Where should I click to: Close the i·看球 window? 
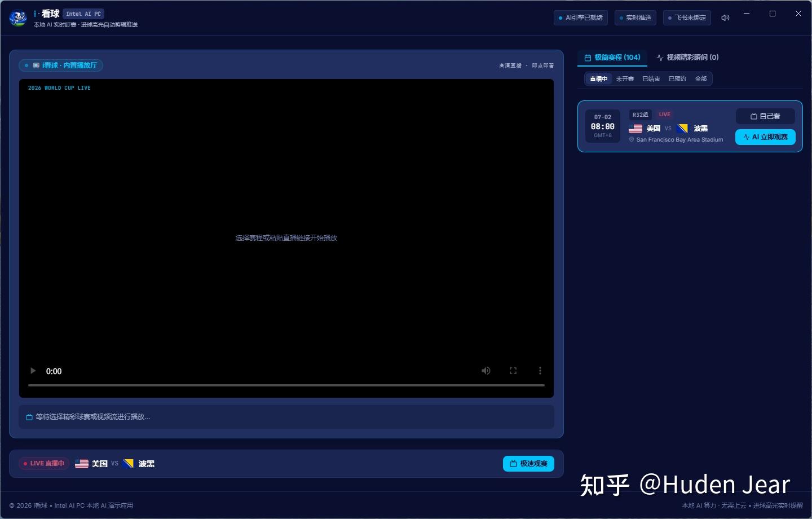(x=798, y=14)
